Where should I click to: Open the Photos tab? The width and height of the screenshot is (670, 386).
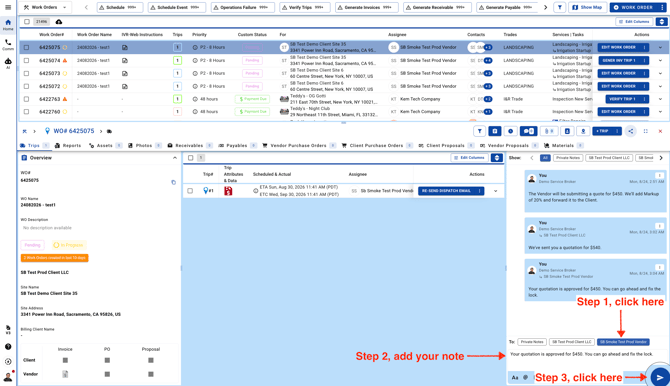click(144, 146)
